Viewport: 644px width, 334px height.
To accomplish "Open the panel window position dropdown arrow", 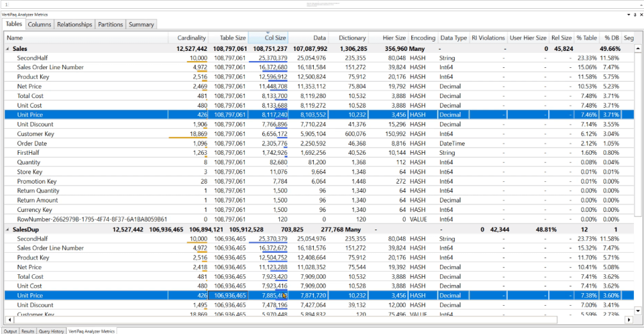I will point(628,14).
